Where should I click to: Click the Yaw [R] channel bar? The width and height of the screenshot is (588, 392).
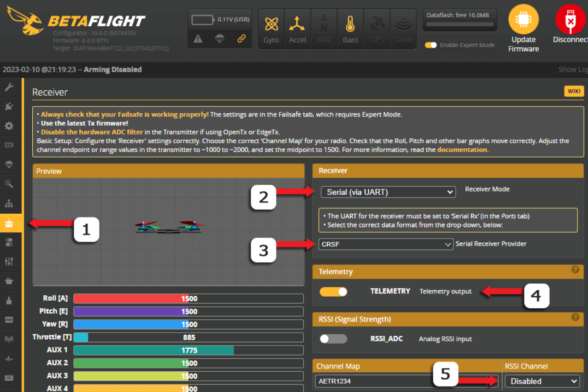pyautogui.click(x=188, y=324)
